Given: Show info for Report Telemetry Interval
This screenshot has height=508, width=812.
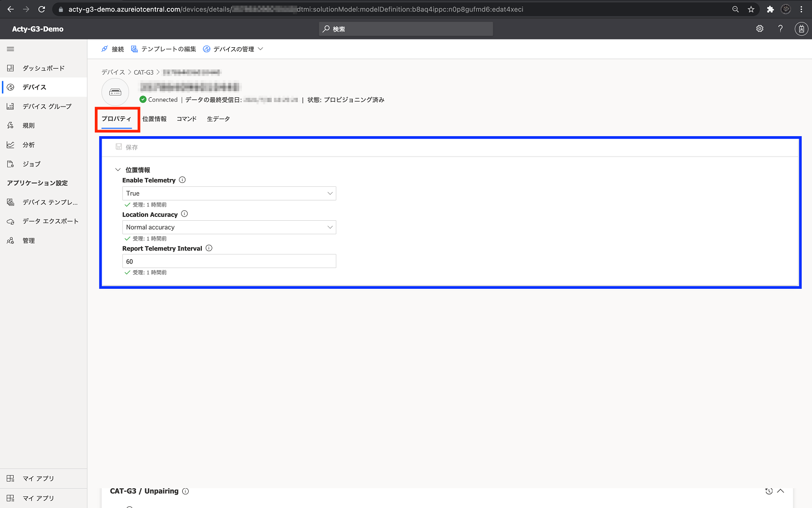Looking at the screenshot, I should click(209, 248).
